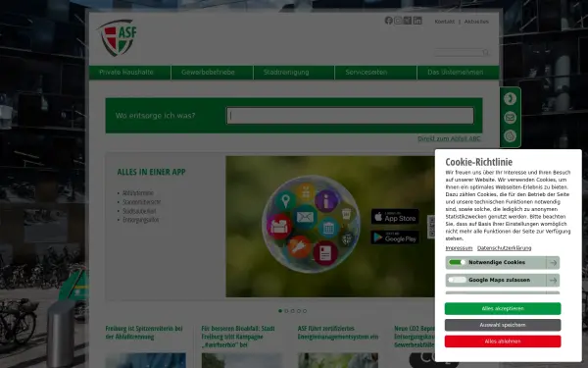Click the ALLES IN EINER APP heading
588x368 pixels.
point(152,172)
